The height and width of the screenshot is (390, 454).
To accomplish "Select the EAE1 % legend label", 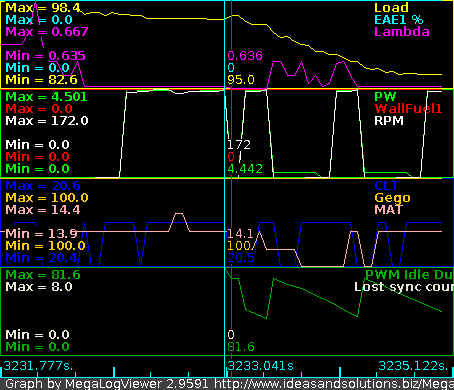I will pyautogui.click(x=399, y=20).
